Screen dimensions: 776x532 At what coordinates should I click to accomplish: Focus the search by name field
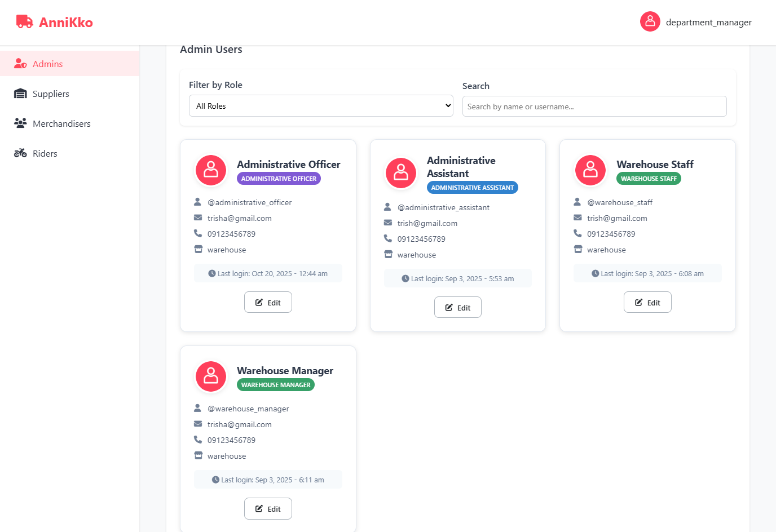(x=594, y=107)
